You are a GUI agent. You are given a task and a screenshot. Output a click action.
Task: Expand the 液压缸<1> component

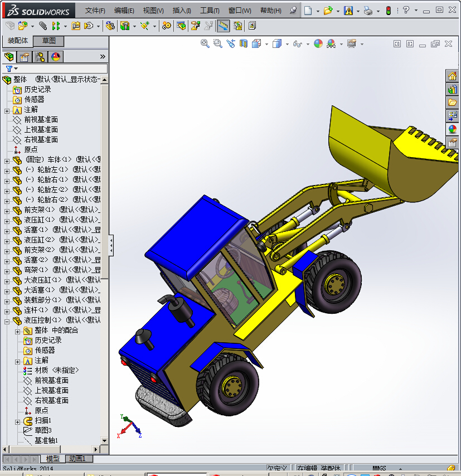tap(7, 221)
